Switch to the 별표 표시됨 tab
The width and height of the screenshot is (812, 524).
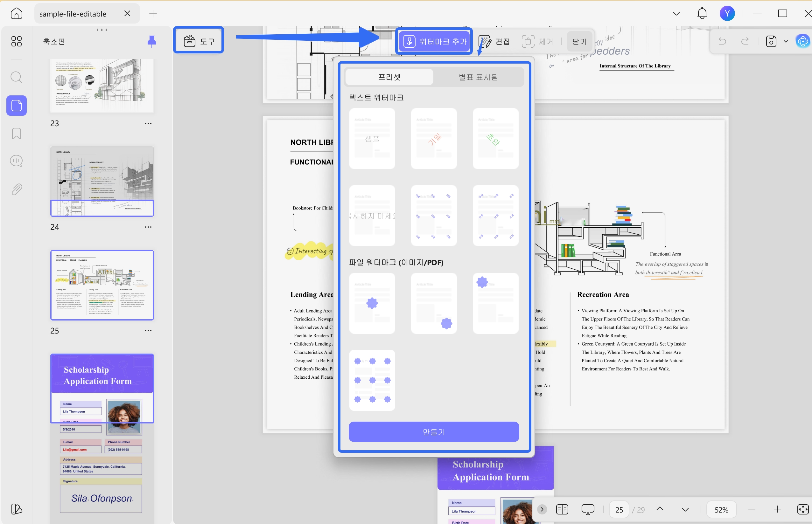coord(478,77)
